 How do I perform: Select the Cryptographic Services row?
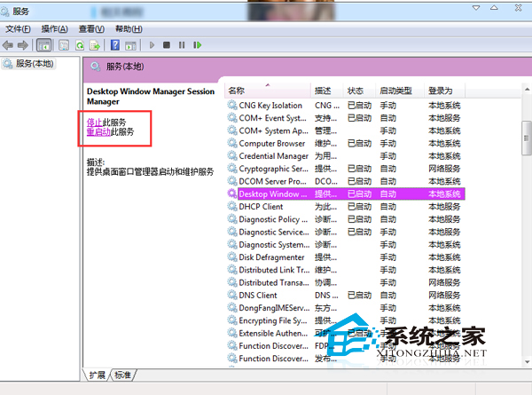pyautogui.click(x=346, y=169)
